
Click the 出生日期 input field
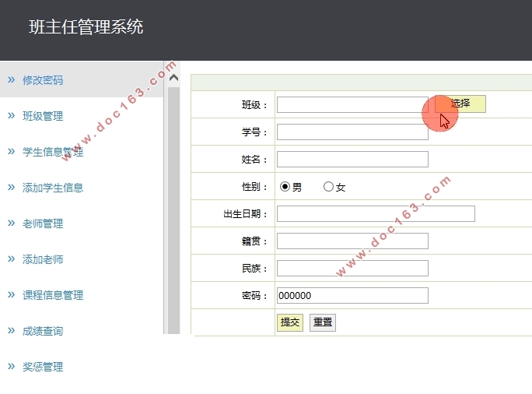tap(376, 213)
